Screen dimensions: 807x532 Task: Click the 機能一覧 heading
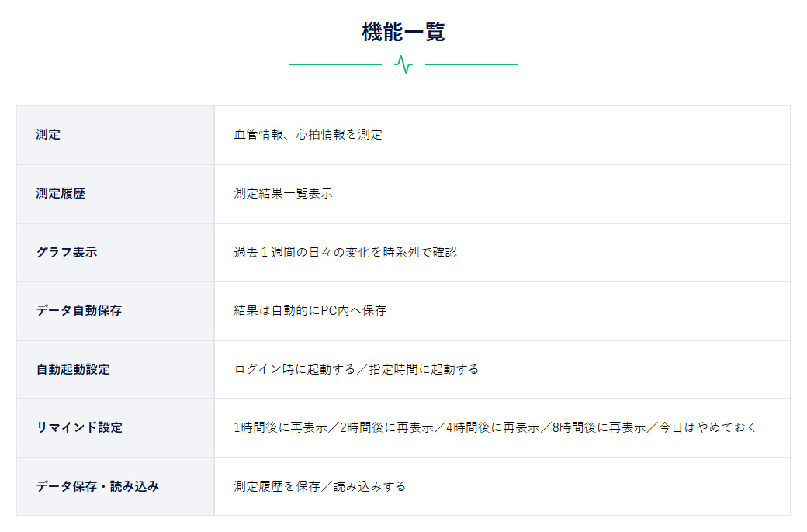click(403, 32)
